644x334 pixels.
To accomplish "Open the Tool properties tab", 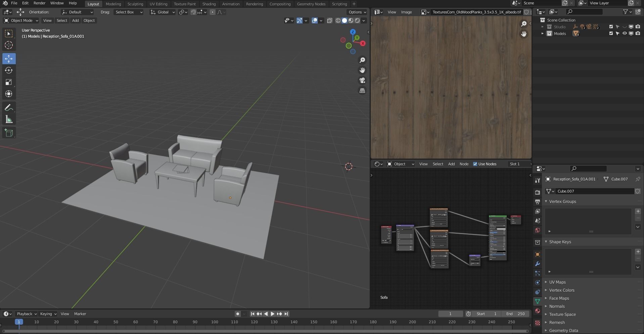I will click(538, 180).
